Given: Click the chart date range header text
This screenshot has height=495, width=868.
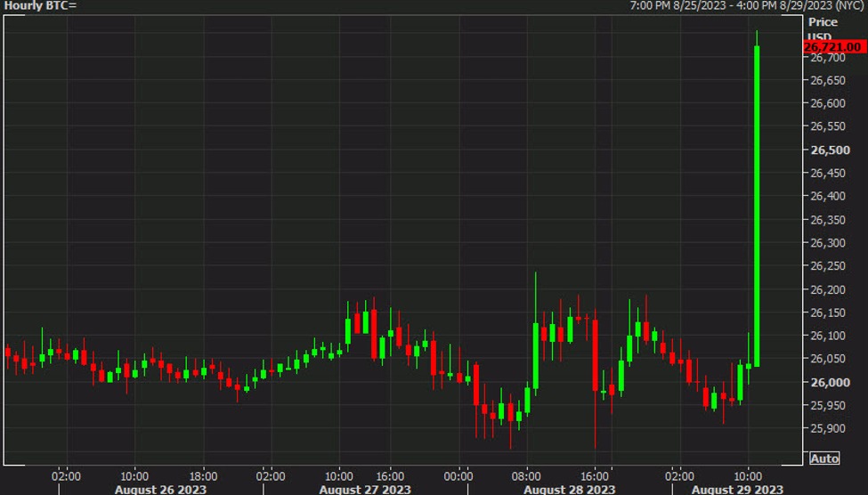Looking at the screenshot, I should pyautogui.click(x=747, y=6).
